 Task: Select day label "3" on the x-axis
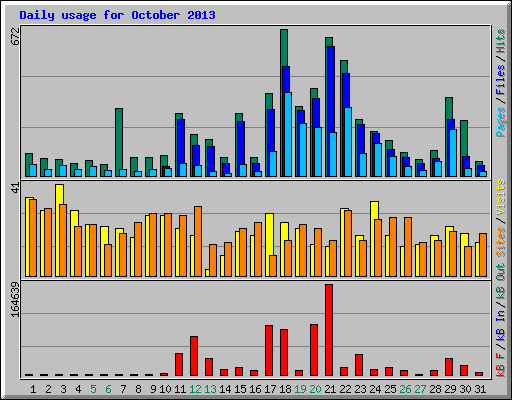click(63, 389)
